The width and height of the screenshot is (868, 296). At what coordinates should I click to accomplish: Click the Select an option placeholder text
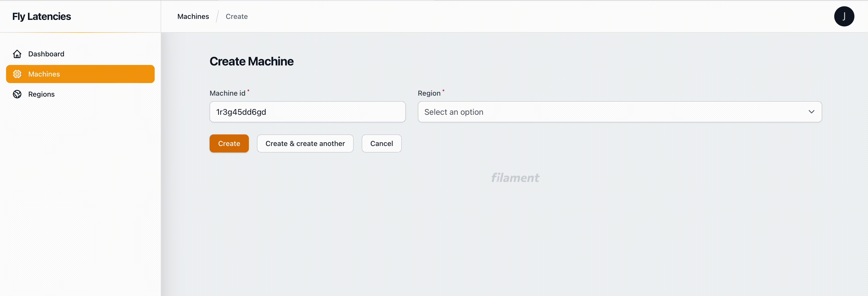(x=454, y=112)
